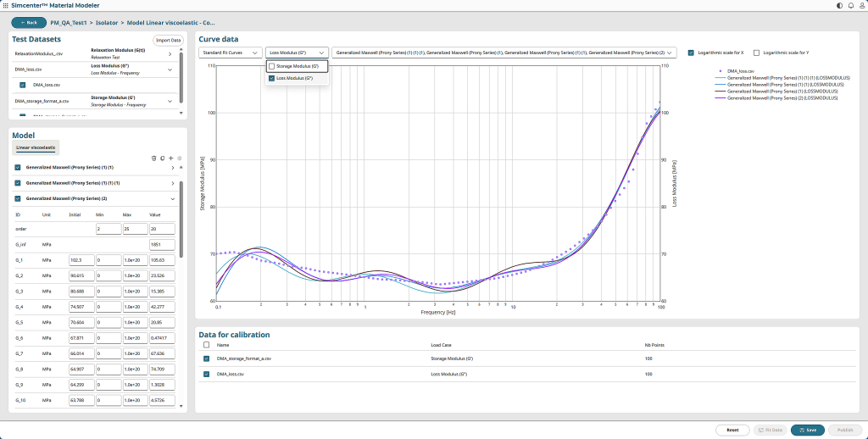Enable Logarithmic scale for Y
Screen dimensions: 868x439
pos(756,53)
